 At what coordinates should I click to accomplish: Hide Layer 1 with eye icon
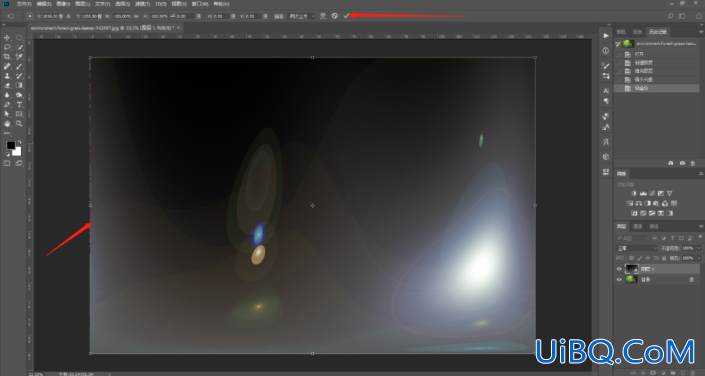[x=619, y=269]
